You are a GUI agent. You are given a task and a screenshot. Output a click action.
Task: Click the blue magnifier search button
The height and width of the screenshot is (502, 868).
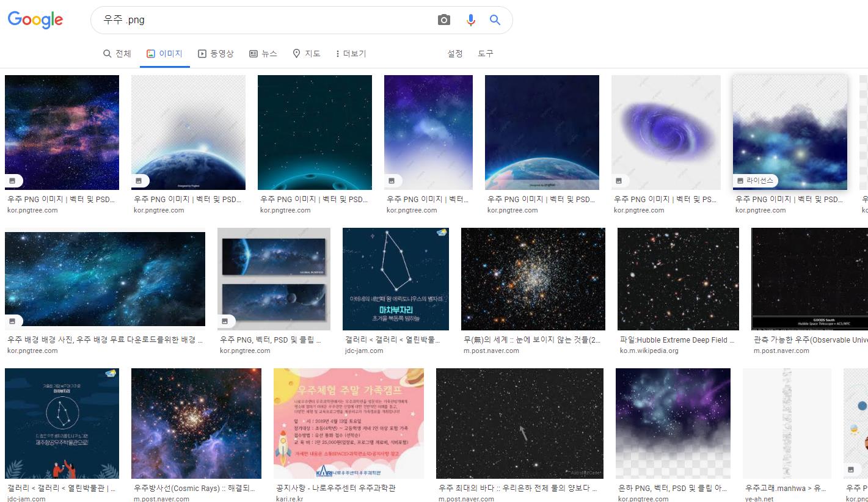pyautogui.click(x=495, y=20)
